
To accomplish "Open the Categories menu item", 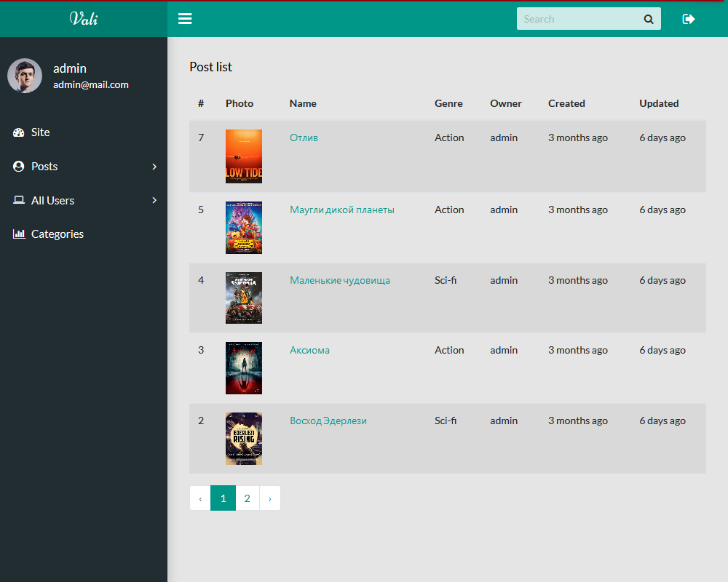I will 84,234.
